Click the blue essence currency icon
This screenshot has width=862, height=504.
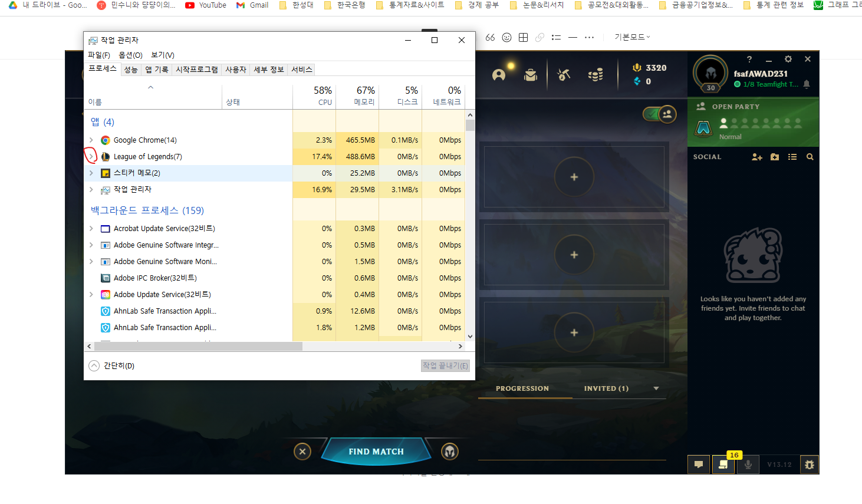(x=637, y=81)
